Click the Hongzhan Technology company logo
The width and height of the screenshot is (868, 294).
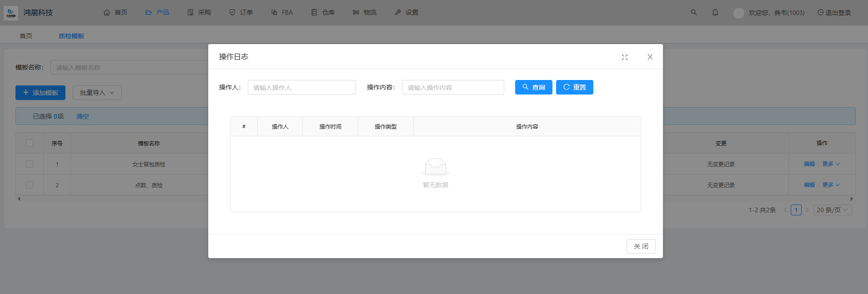point(11,13)
